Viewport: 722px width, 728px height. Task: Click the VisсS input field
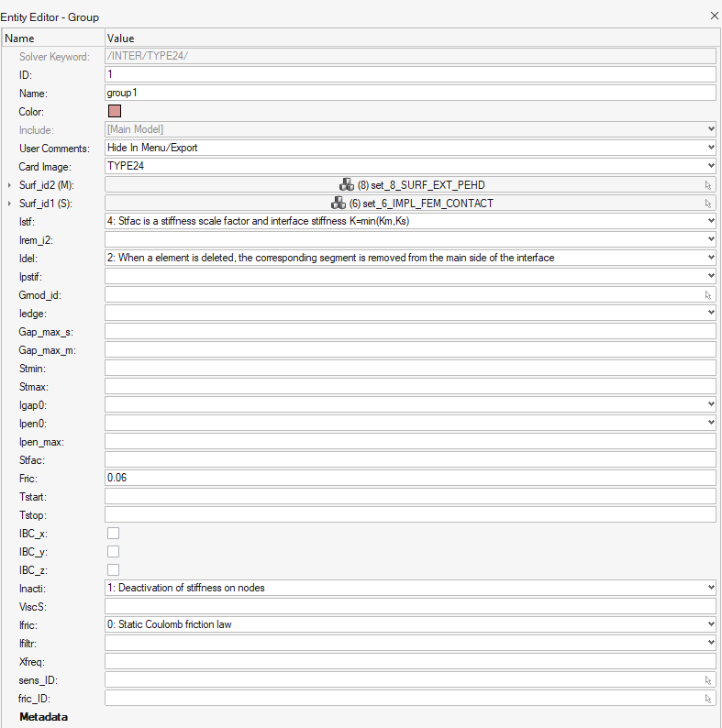pyautogui.click(x=410, y=606)
